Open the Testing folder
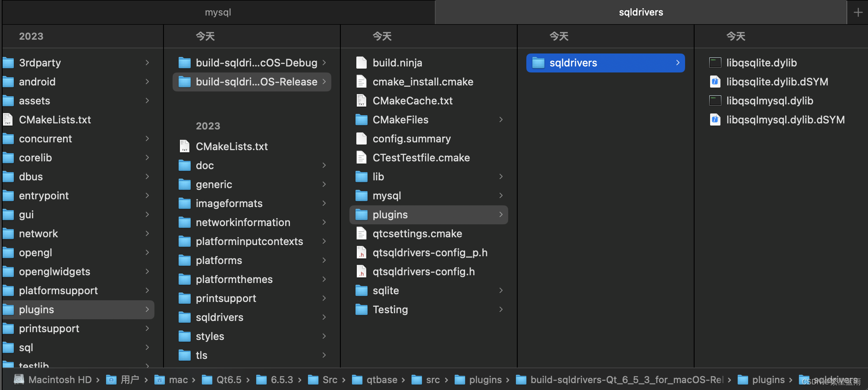The width and height of the screenshot is (868, 390). point(390,309)
